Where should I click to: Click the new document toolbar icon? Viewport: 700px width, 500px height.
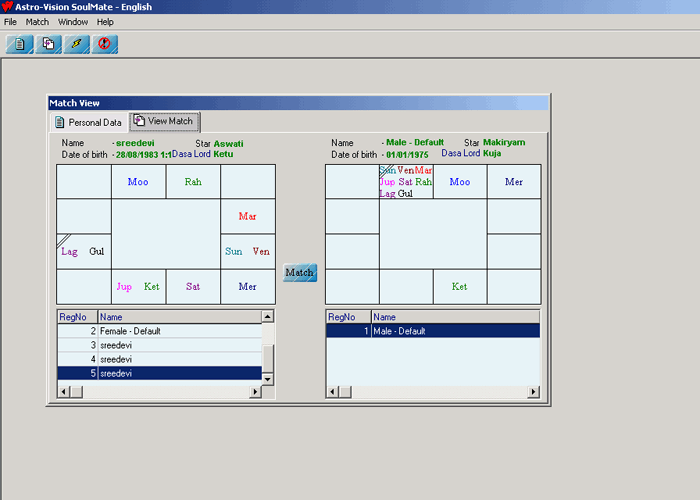[x=19, y=44]
